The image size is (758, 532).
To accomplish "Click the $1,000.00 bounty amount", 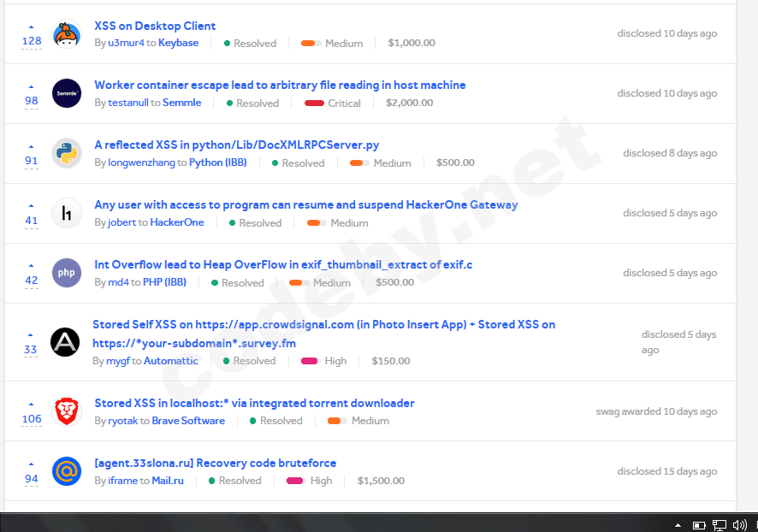I will point(412,43).
